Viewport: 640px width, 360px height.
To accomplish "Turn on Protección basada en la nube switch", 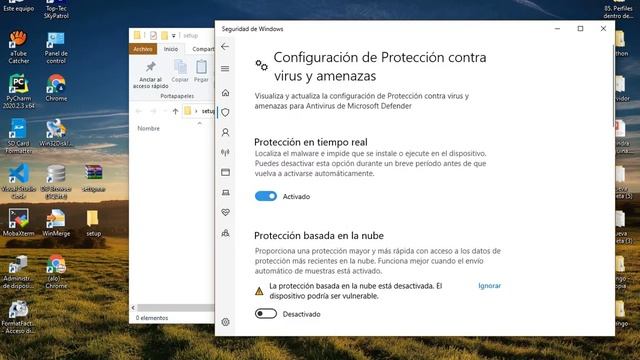I will point(266,313).
